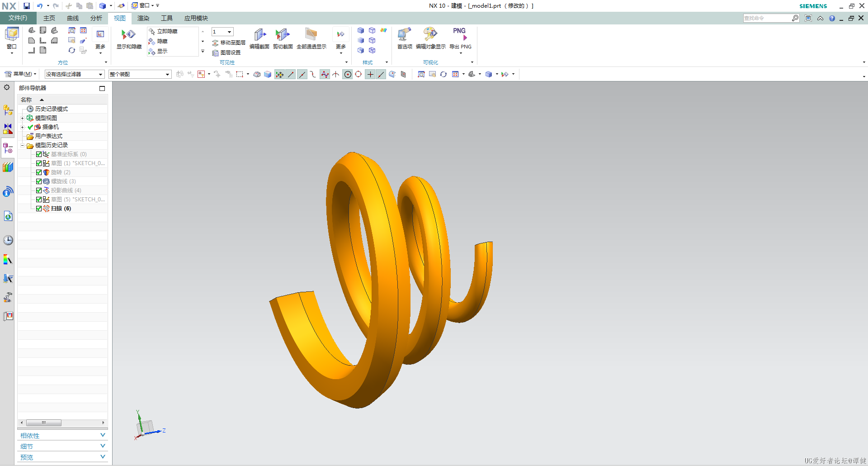868x466 pixels.
Task: Click the 查找命令 search input field
Action: click(767, 18)
